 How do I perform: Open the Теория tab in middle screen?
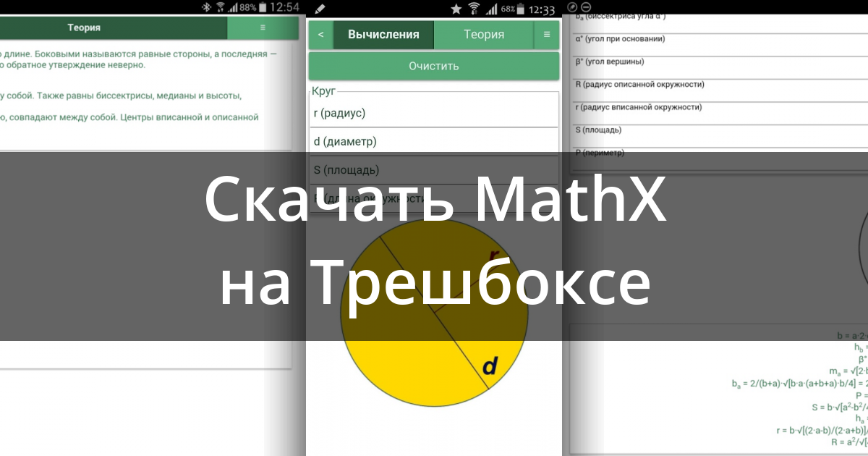click(x=484, y=35)
